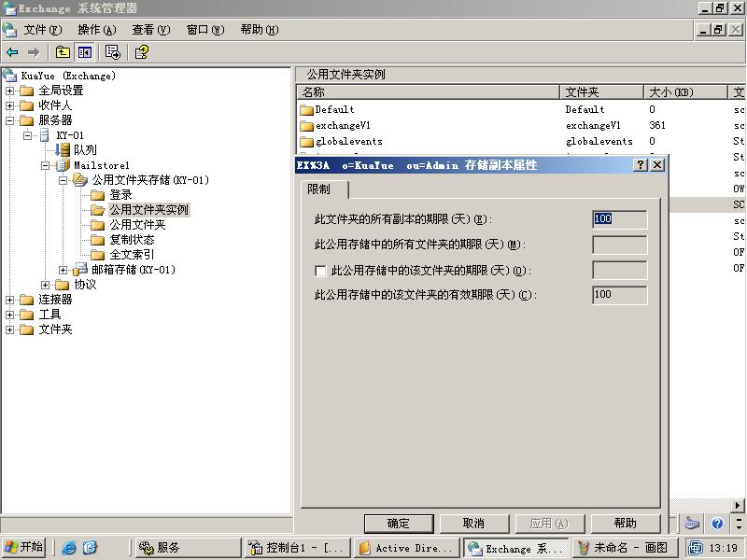The width and height of the screenshot is (747, 560).
Task: Click the Default folder icon in list
Action: (x=307, y=110)
